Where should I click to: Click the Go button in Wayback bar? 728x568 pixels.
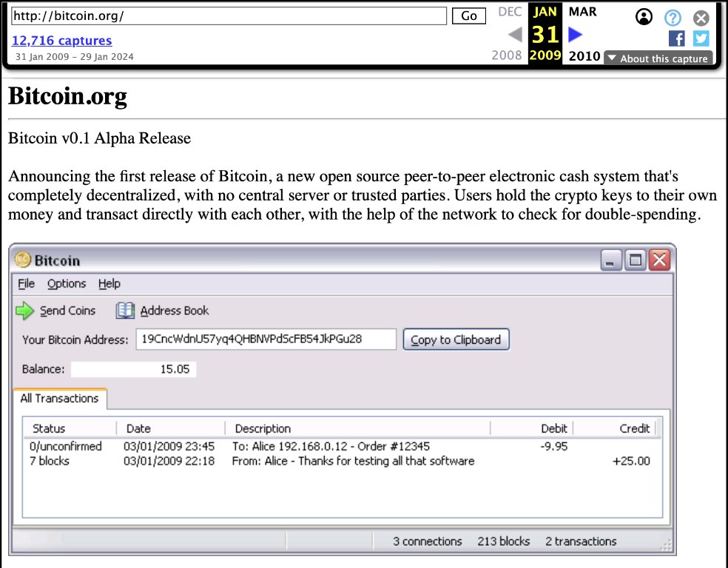pos(469,16)
